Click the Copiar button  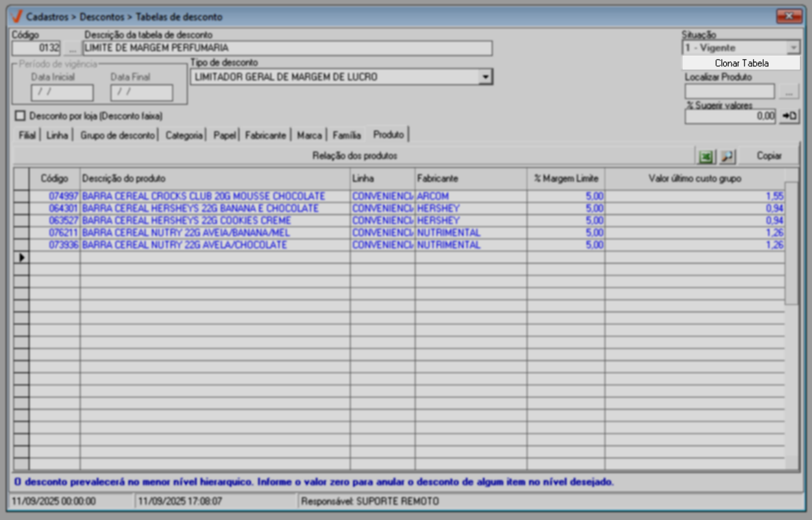pyautogui.click(x=769, y=156)
